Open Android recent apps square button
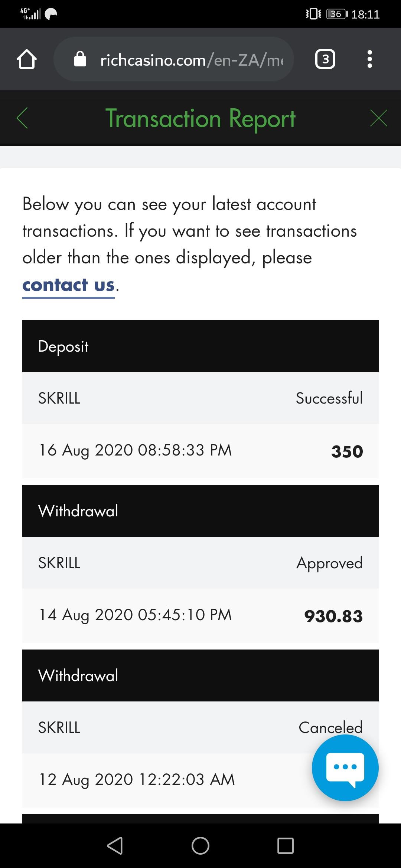The height and width of the screenshot is (868, 401). click(285, 846)
